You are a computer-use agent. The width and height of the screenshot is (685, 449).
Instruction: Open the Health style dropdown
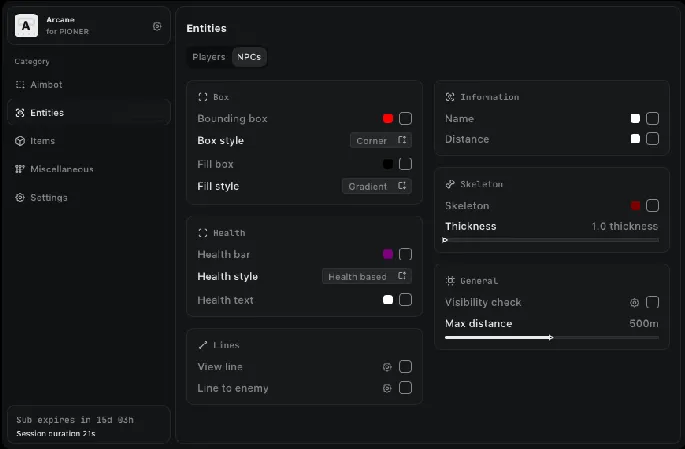(x=367, y=277)
